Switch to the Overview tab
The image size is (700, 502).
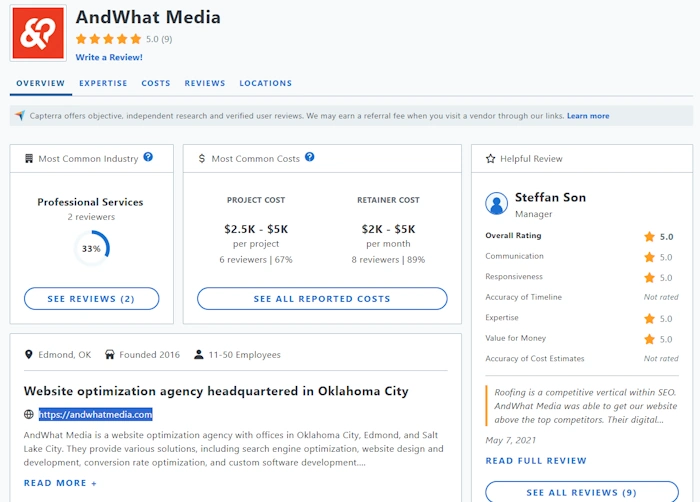point(41,83)
